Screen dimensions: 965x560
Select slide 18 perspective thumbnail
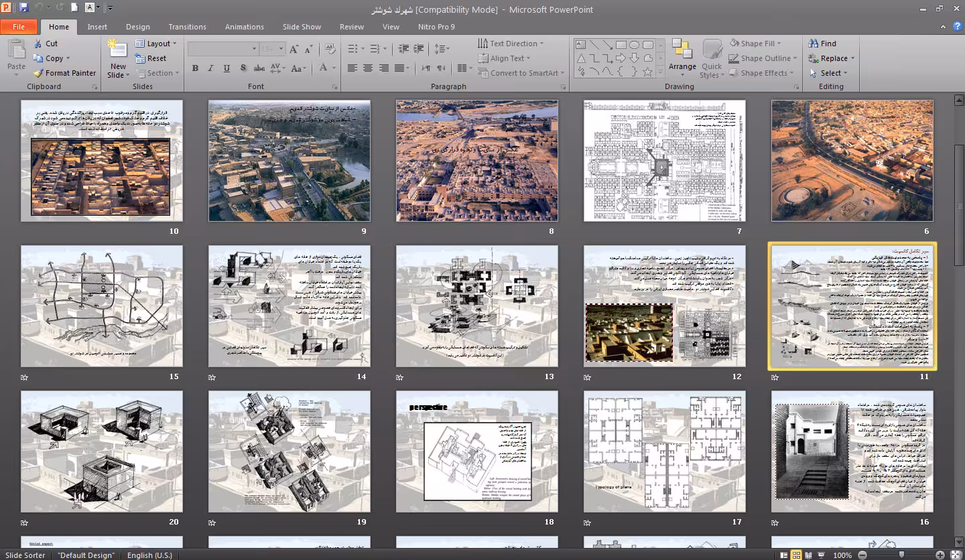pos(477,452)
